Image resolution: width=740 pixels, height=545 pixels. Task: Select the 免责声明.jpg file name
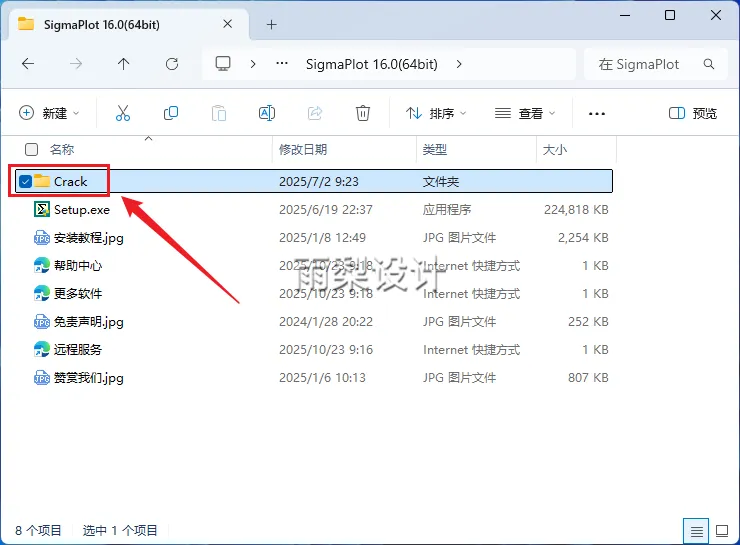89,322
